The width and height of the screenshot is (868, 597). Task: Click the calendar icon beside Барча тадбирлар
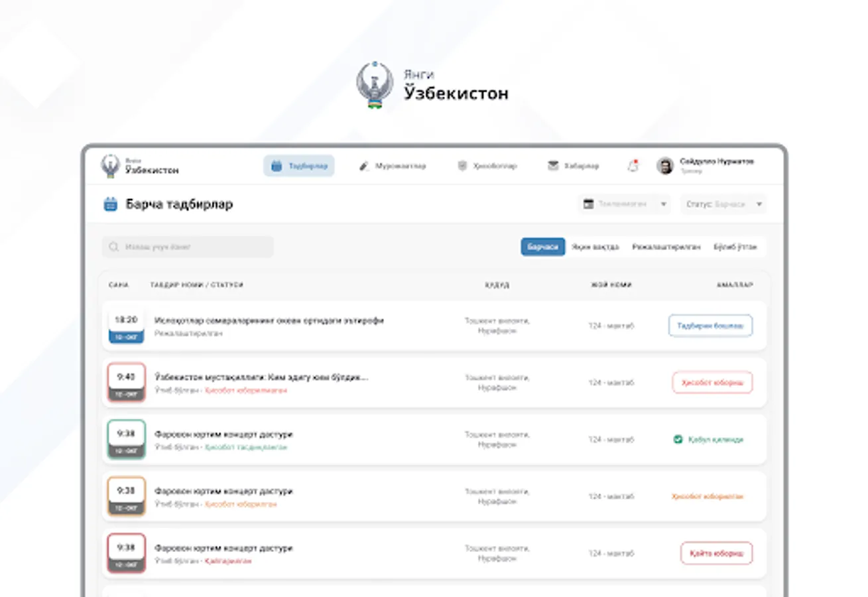tap(111, 204)
